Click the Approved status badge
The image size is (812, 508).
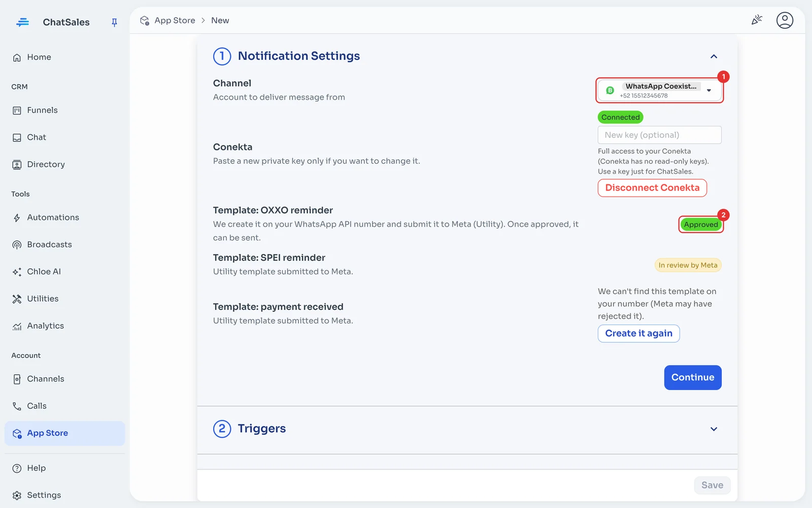[701, 225]
